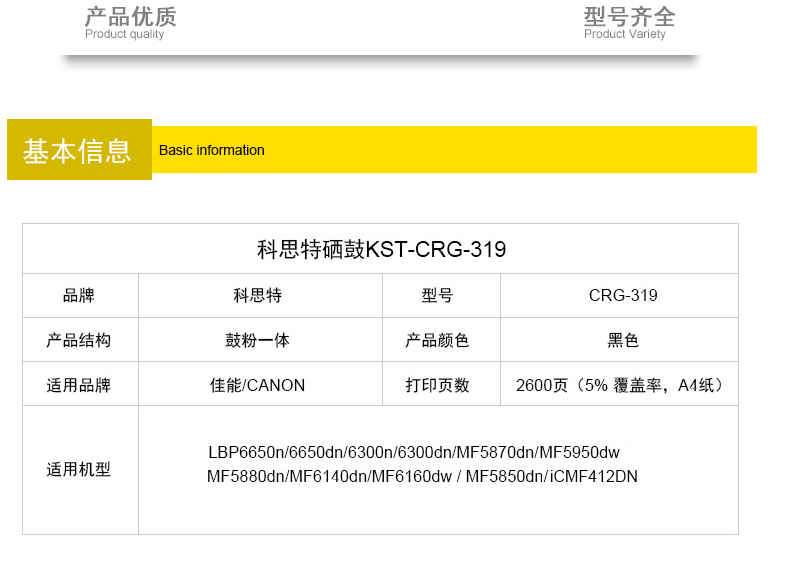This screenshot has height=572, width=809.
Task: Click the 黑色 color value cell
Action: [619, 340]
